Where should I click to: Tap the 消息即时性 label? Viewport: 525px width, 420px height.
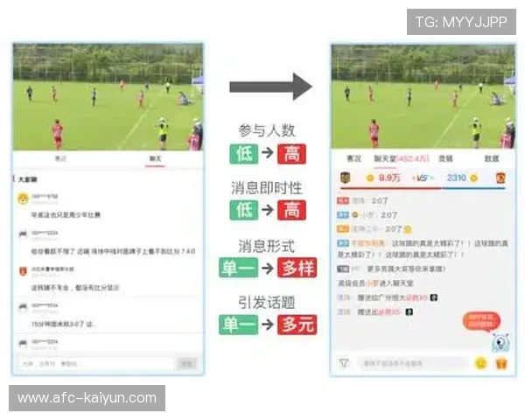267,188
